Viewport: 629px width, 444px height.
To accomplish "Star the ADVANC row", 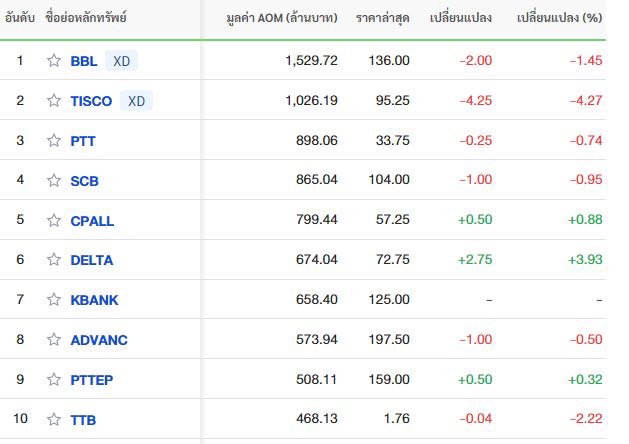I will pyautogui.click(x=54, y=339).
